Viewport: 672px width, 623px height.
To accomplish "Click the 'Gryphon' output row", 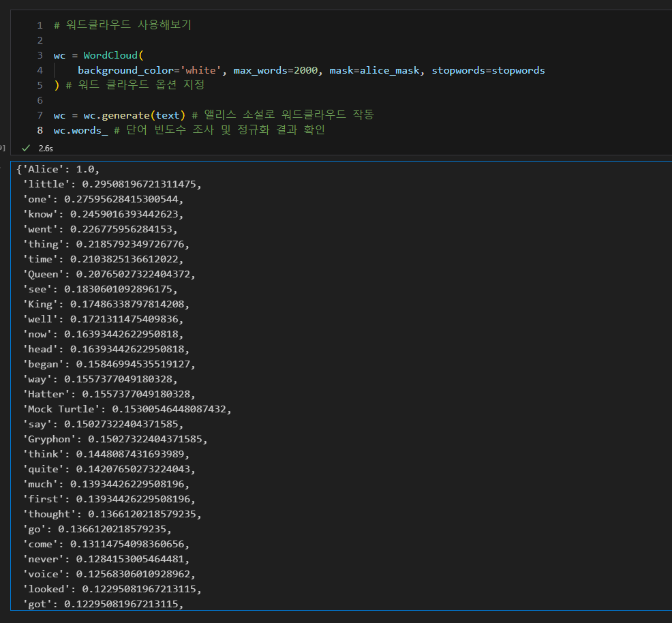I will point(115,439).
